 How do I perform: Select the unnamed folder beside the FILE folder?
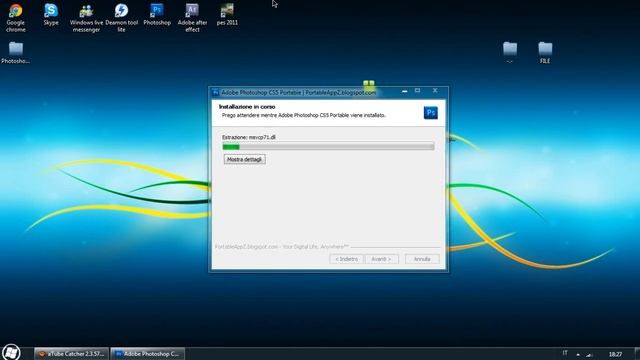[510, 52]
